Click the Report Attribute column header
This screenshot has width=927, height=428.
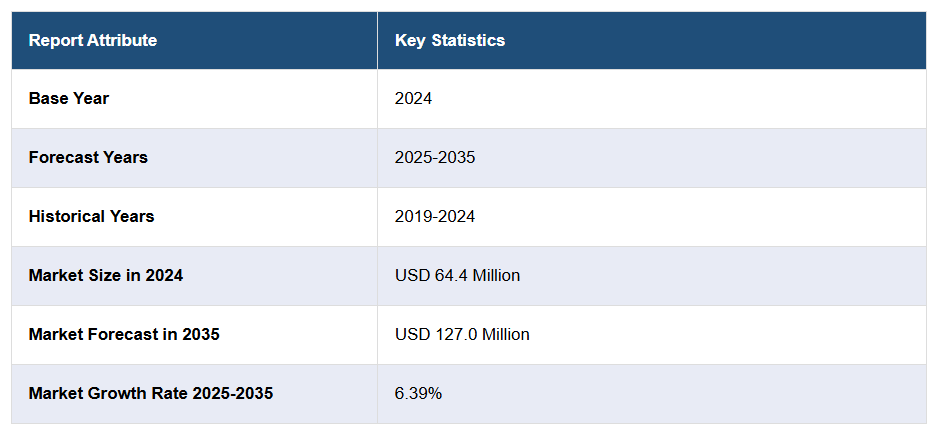point(92,41)
